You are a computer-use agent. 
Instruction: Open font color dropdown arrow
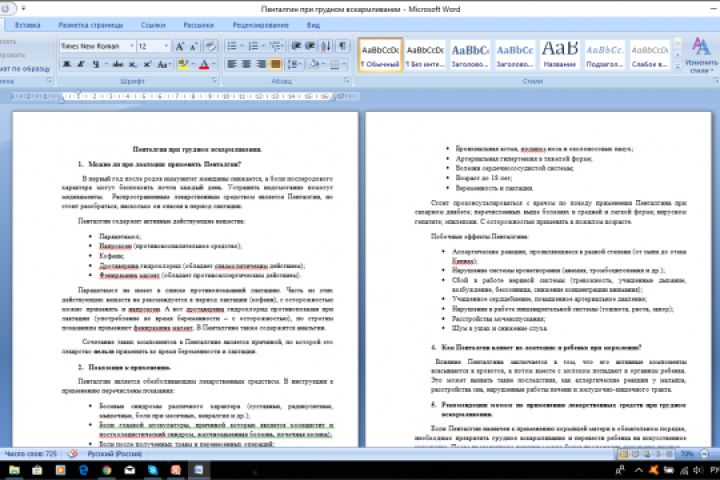click(214, 64)
